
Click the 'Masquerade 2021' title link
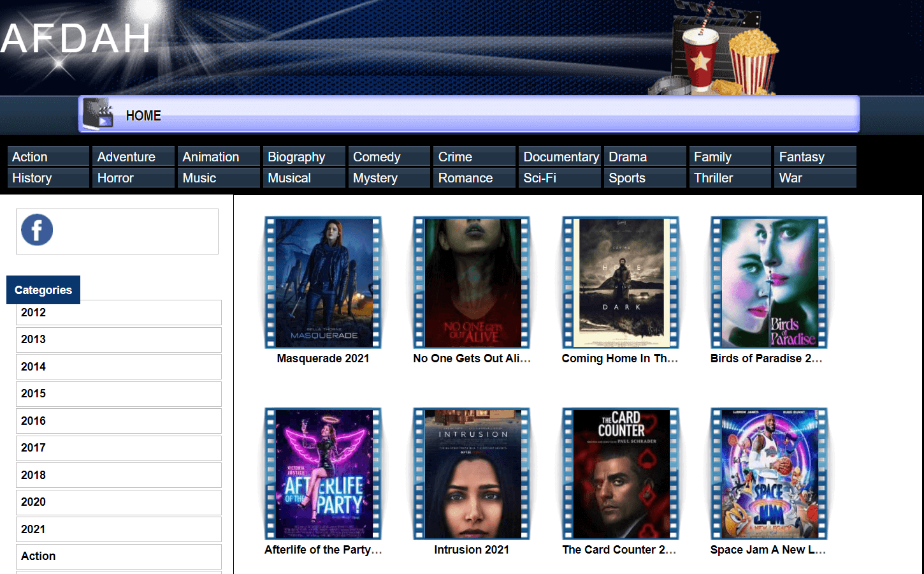323,358
